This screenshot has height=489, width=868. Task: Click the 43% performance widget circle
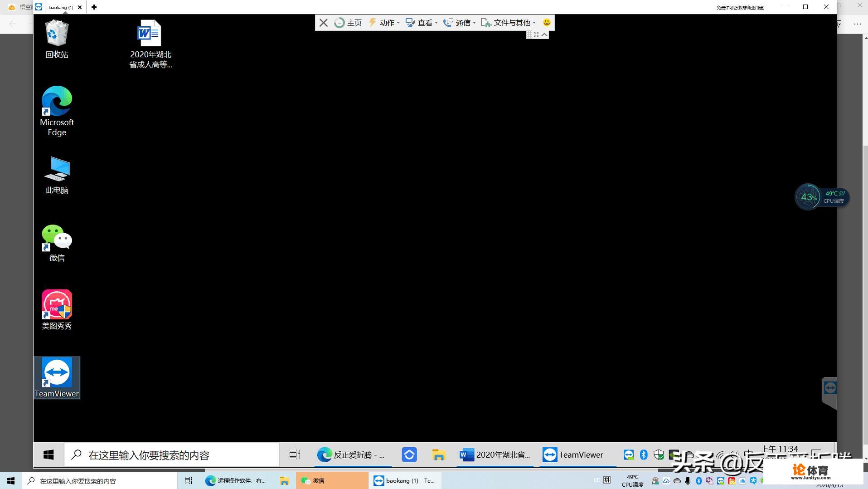pos(808,197)
